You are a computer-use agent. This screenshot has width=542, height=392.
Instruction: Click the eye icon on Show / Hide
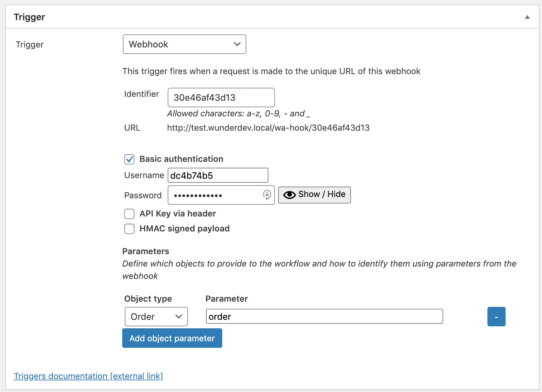coord(289,195)
